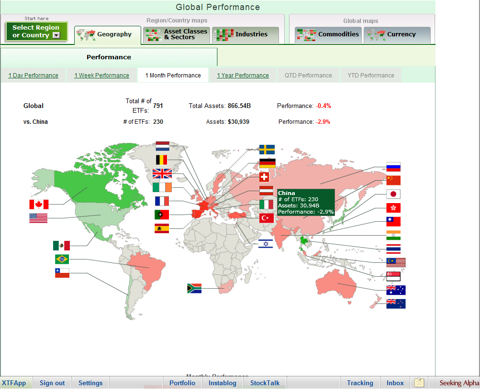Click the Sign out link

point(52,383)
